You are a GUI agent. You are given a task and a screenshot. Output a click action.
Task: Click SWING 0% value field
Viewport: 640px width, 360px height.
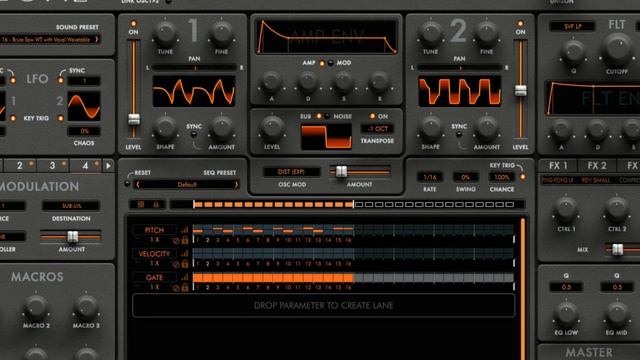[466, 177]
